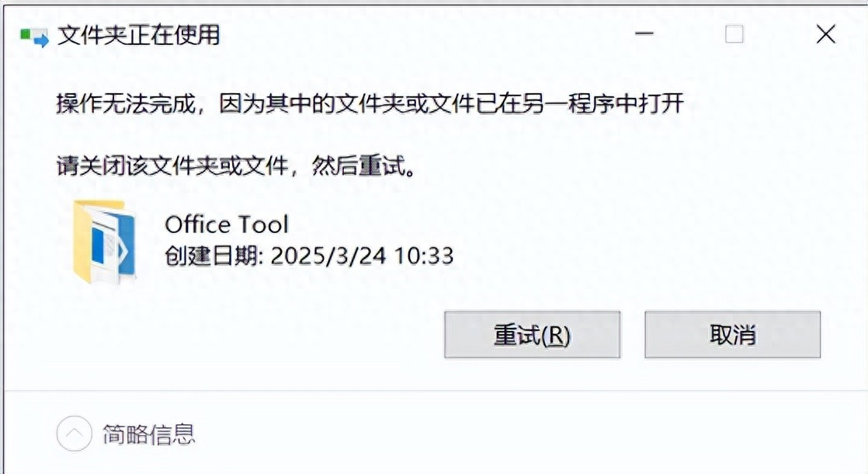Screen dimensions: 868x474
Task: Click the 重试(R) button
Action: (x=532, y=334)
